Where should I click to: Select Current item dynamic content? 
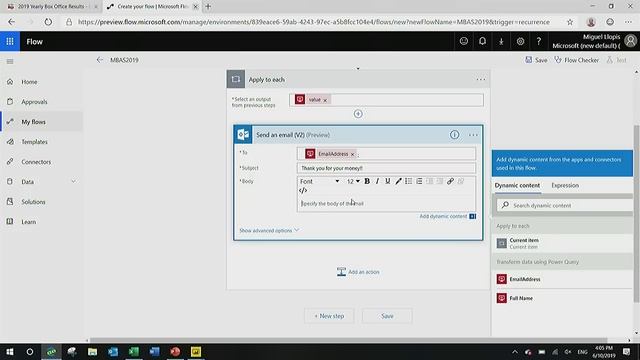coord(563,243)
